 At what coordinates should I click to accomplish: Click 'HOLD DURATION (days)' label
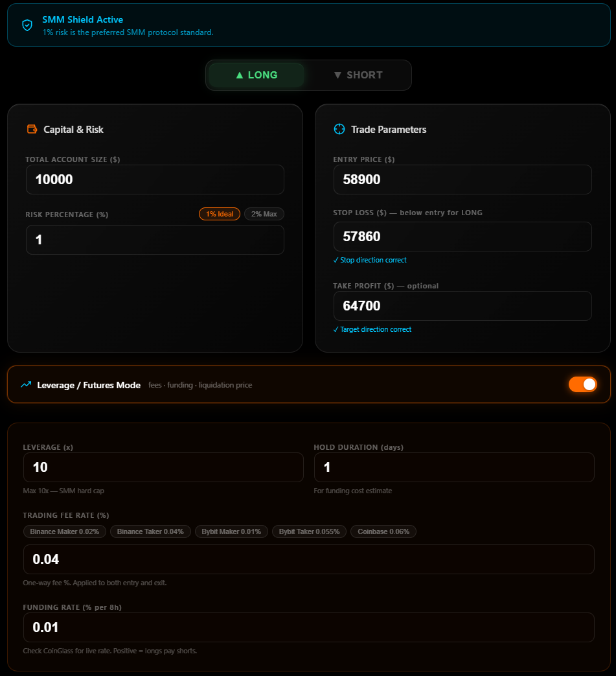pyautogui.click(x=358, y=447)
